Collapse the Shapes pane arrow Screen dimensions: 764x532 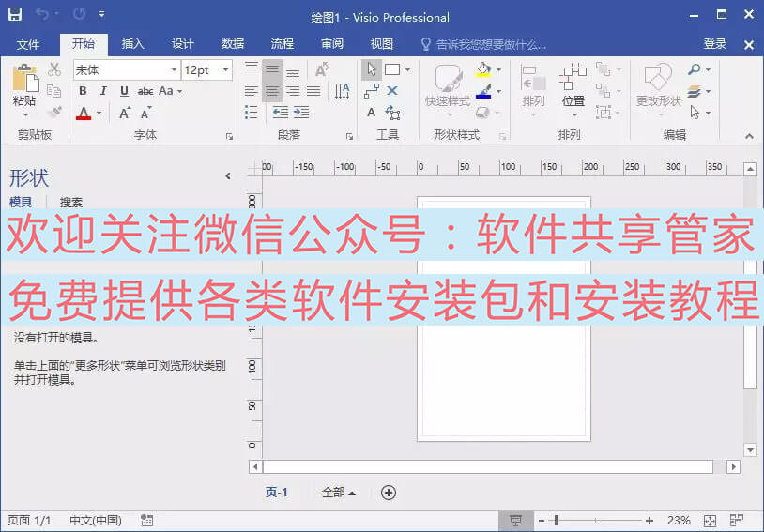pyautogui.click(x=228, y=175)
